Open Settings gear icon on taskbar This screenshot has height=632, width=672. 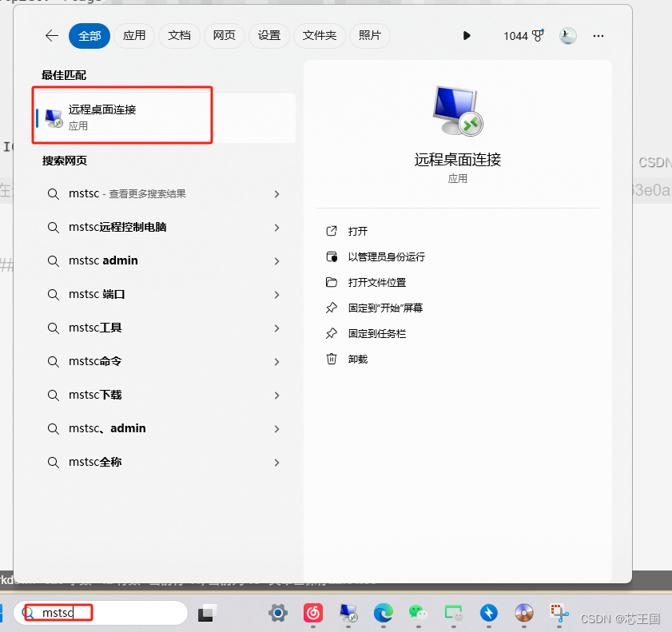point(278,613)
